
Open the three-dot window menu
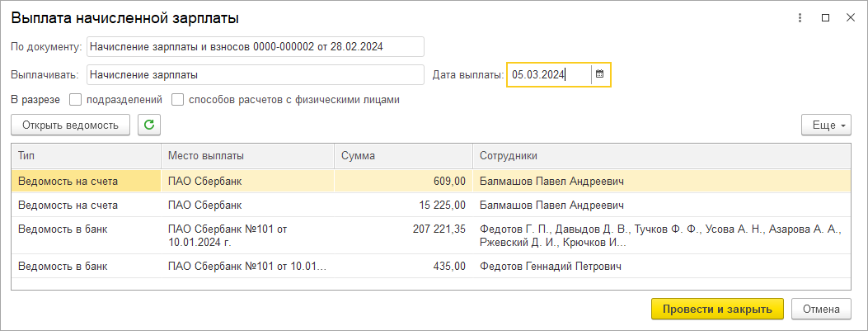point(800,17)
